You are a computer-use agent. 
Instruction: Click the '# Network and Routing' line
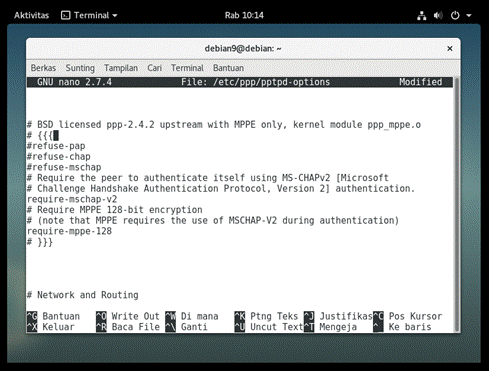point(83,295)
